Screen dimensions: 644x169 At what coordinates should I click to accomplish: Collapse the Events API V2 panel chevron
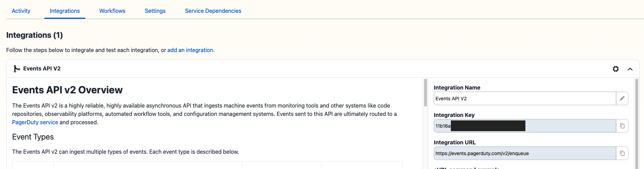pos(630,69)
